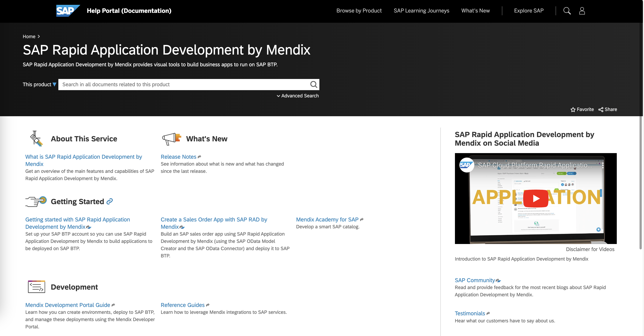Expand Advanced Search options

pos(297,96)
